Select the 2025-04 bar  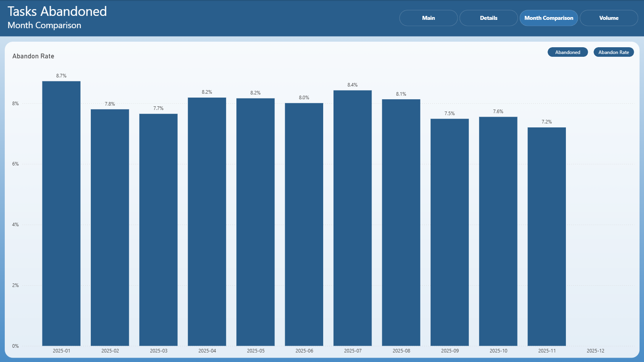point(207,221)
